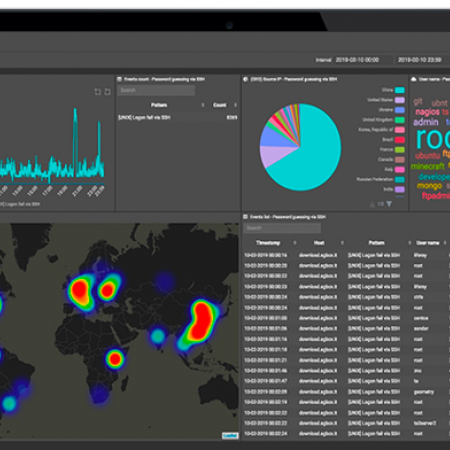
Task: Click User name column header
Action: tap(428, 243)
